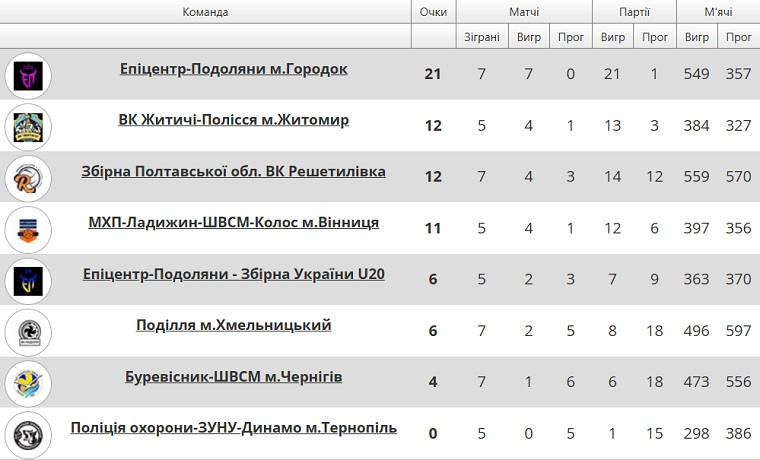Click the ВК Житичі-Полісся team logo

tap(28, 127)
